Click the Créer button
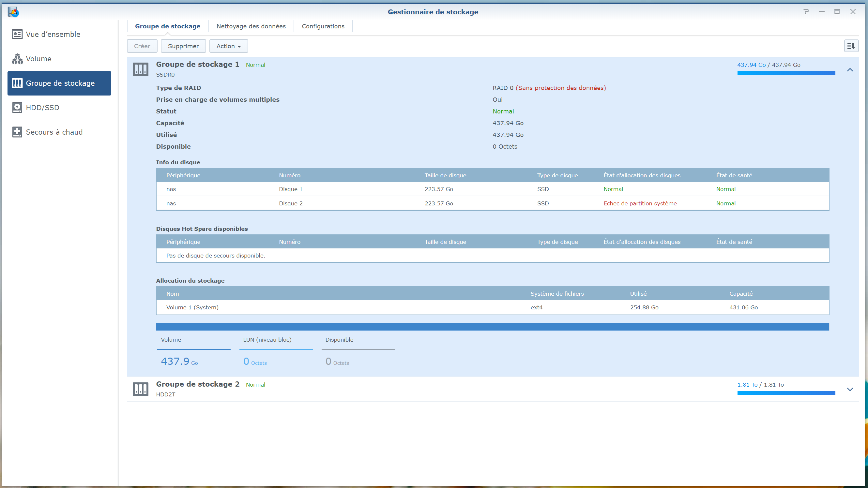This screenshot has height=488, width=868. 142,46
